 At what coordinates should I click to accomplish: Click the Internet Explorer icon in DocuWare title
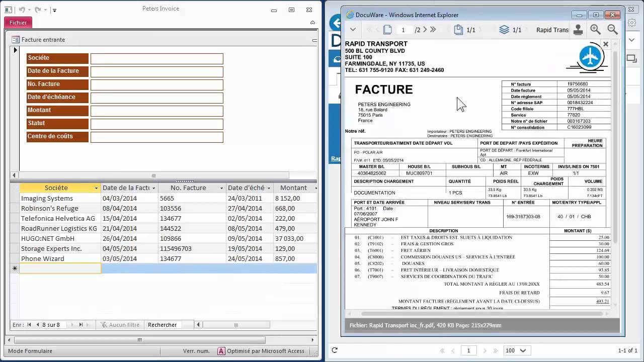tap(350, 15)
